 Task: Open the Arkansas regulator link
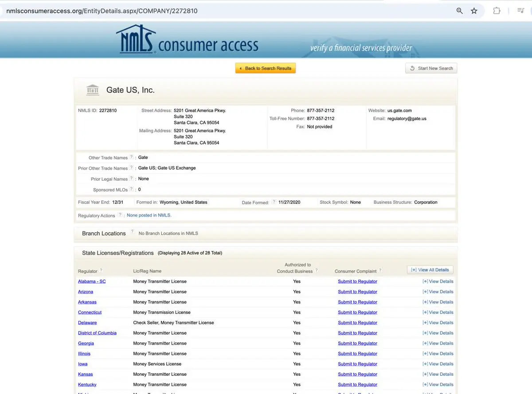[87, 302]
